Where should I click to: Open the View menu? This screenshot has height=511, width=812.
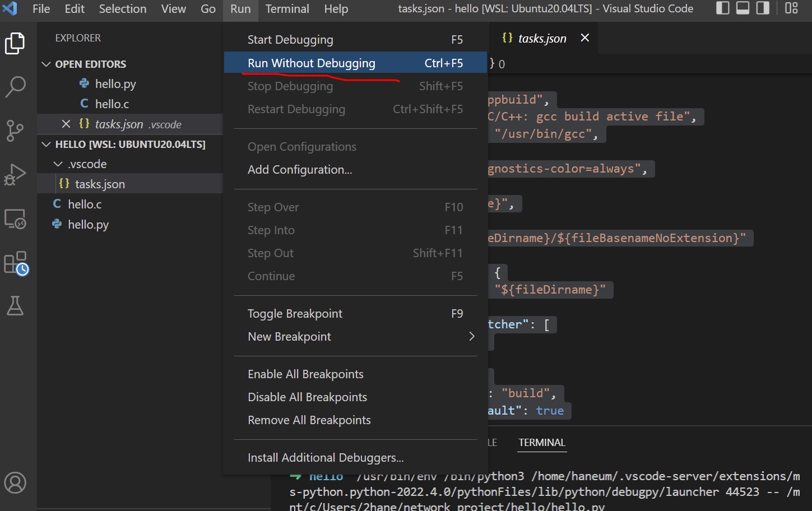point(173,9)
